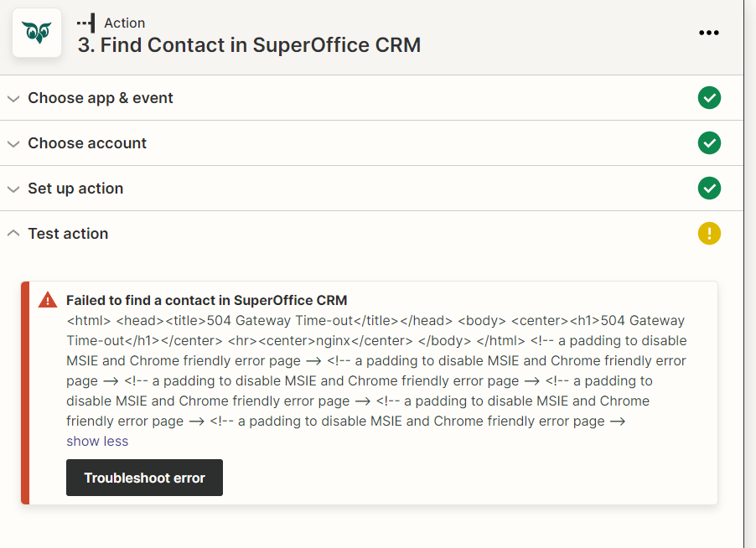756x548 pixels.
Task: Click the show less link
Action: click(97, 441)
